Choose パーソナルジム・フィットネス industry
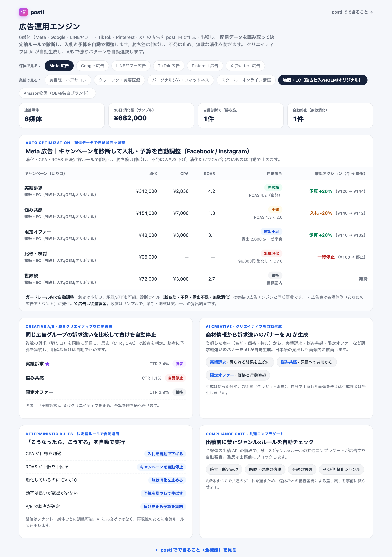Image resolution: width=392 pixels, height=557 pixels. click(181, 80)
